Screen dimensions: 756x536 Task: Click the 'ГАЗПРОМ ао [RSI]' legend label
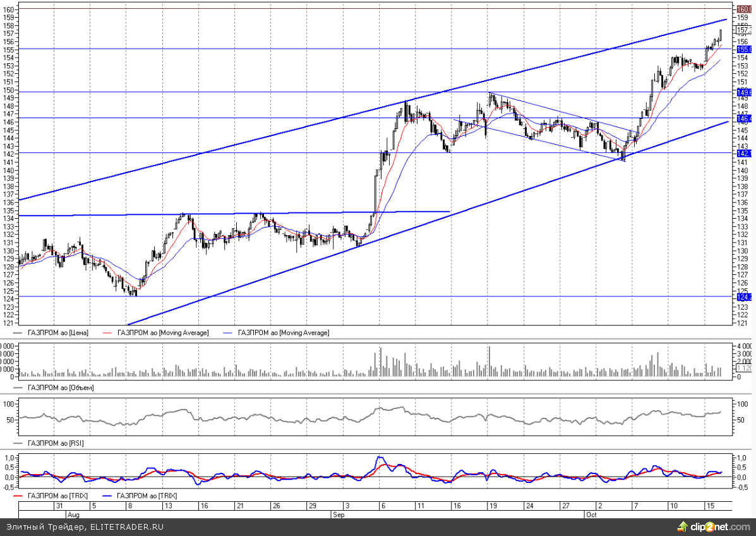point(49,443)
